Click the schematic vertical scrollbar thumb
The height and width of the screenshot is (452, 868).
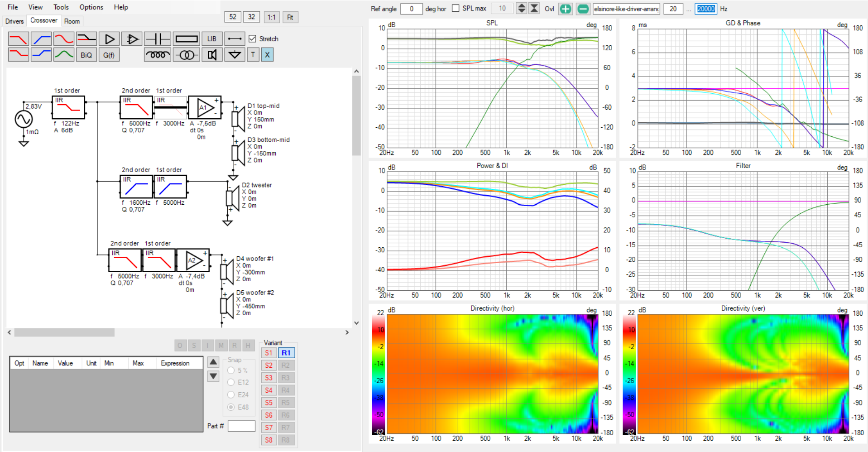[356, 115]
